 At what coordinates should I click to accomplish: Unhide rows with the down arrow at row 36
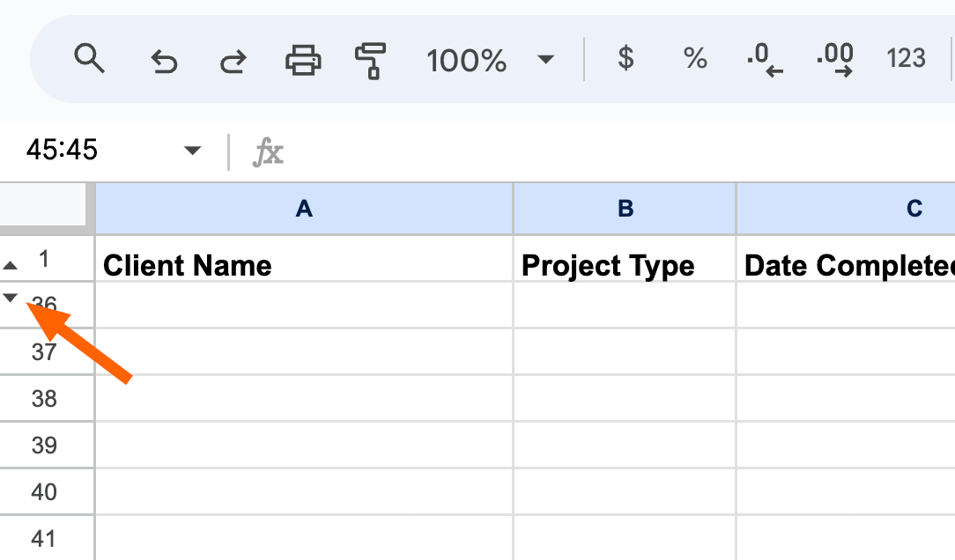[11, 297]
